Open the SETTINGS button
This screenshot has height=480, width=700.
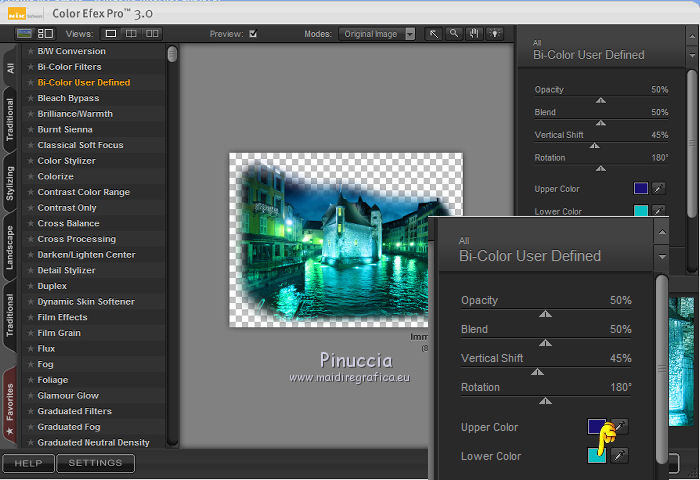[x=95, y=463]
